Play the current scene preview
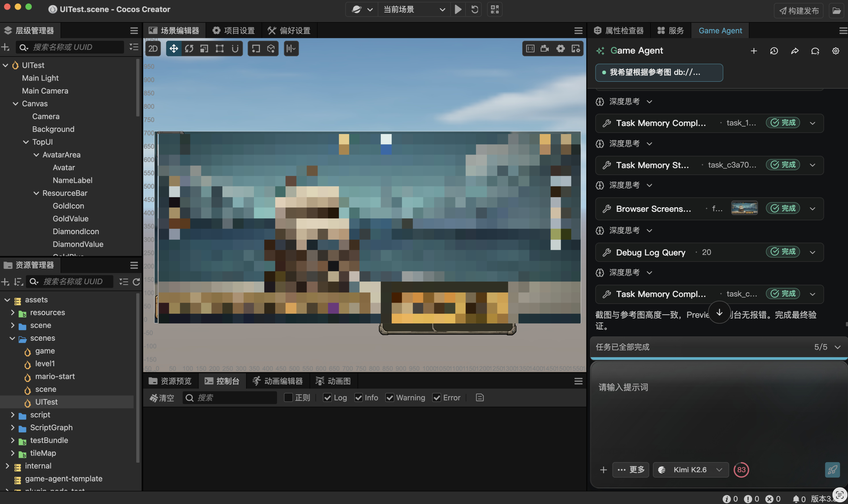The width and height of the screenshot is (848, 504). pyautogui.click(x=458, y=9)
